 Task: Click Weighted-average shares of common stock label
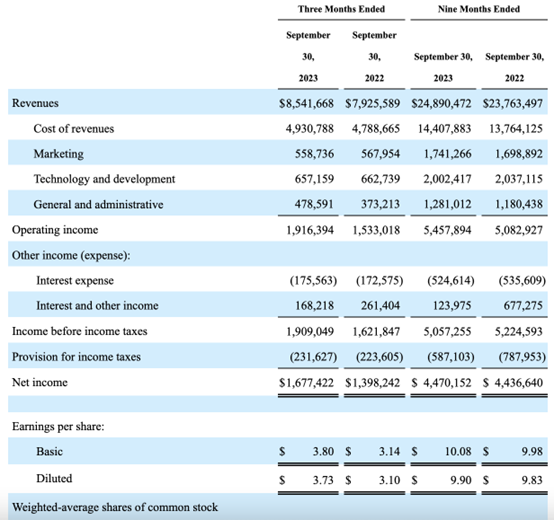115,507
